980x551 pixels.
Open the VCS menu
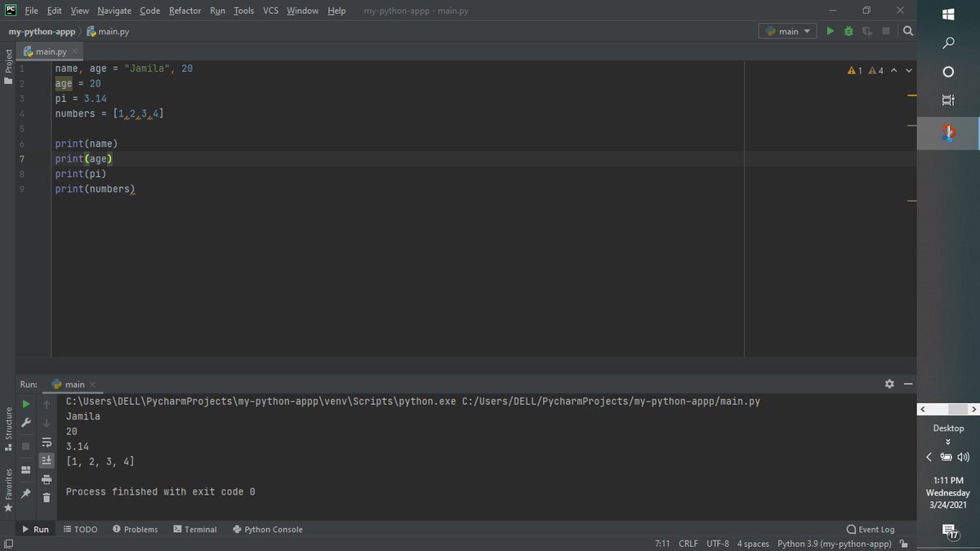click(271, 11)
